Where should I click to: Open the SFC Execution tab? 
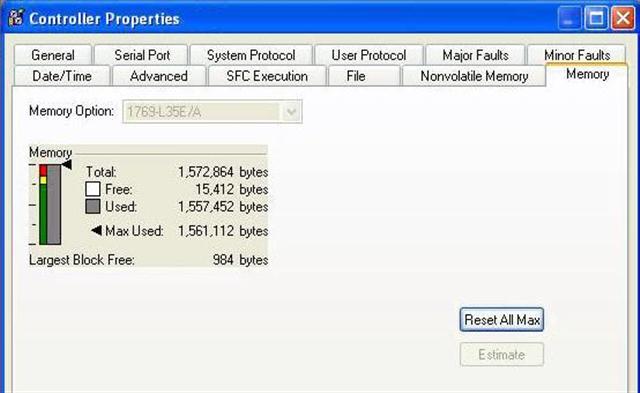(x=267, y=76)
